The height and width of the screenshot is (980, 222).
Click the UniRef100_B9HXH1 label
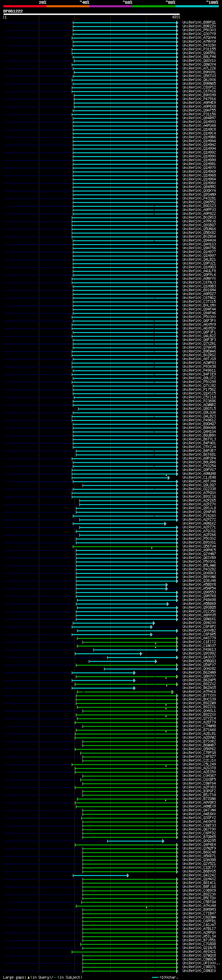point(199,72)
